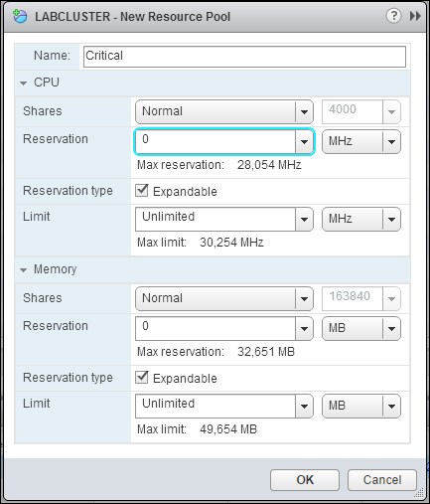This screenshot has height=504, width=430.
Task: Open Memory Reservation MB unit dropdown
Action: pos(361,329)
